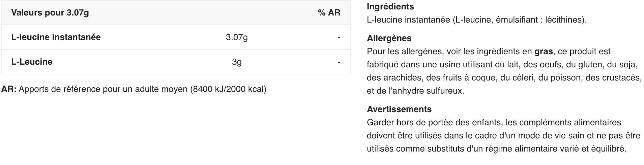Select the 'L-leucine instantanée' table row label
Image resolution: width=644 pixels, height=165 pixels.
click(56, 37)
